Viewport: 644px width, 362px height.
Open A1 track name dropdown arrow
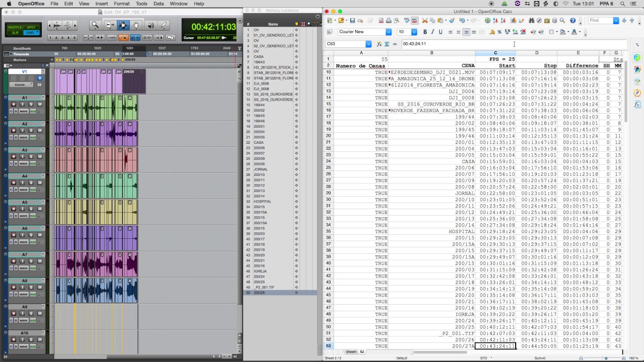coord(43,97)
